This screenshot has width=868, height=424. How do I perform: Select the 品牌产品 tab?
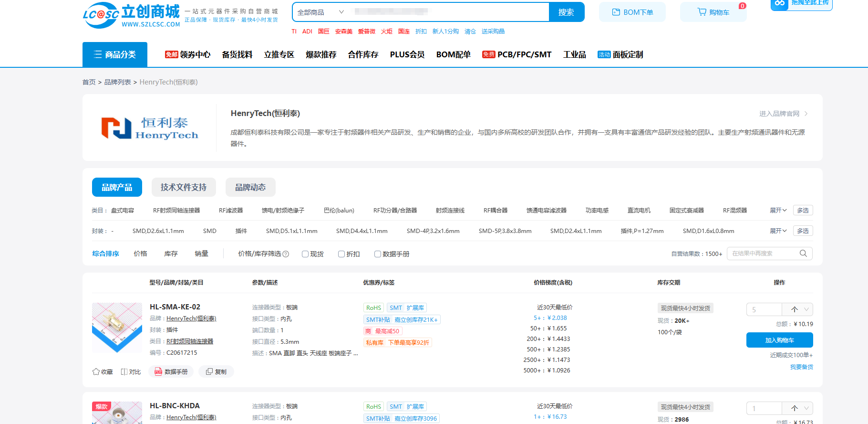[117, 187]
